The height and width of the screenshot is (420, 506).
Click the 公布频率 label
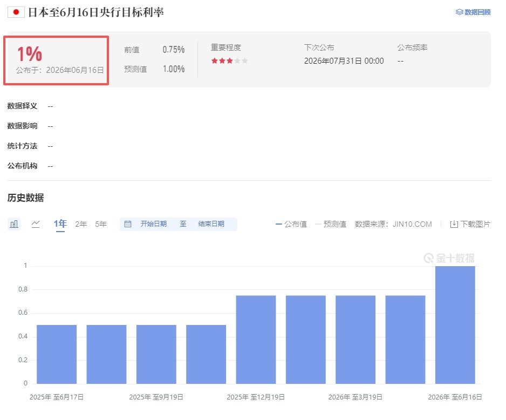[413, 48]
